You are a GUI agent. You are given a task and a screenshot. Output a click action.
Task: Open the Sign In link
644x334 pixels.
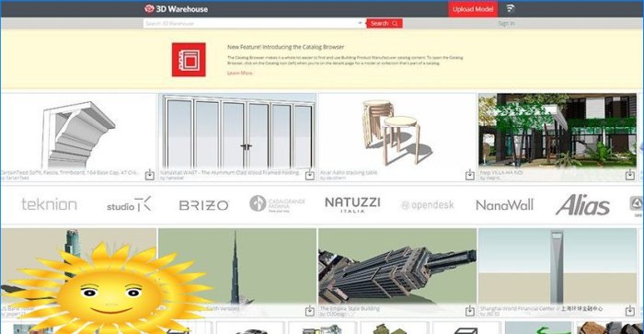(506, 23)
